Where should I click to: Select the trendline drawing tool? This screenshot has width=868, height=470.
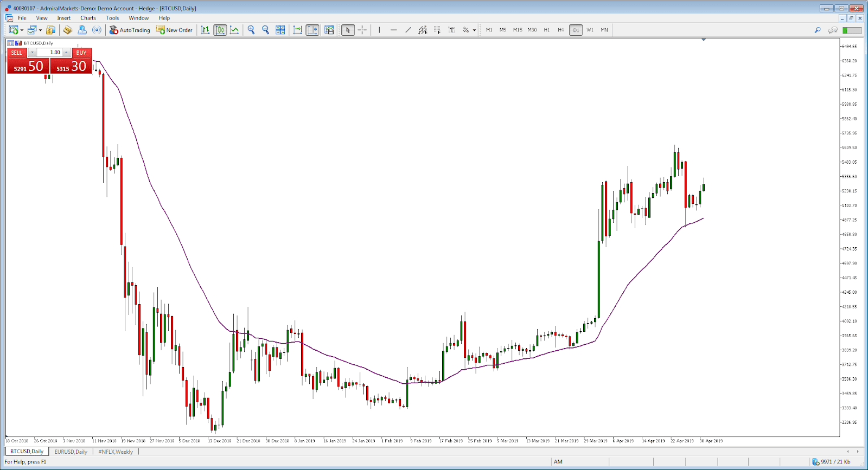[408, 30]
